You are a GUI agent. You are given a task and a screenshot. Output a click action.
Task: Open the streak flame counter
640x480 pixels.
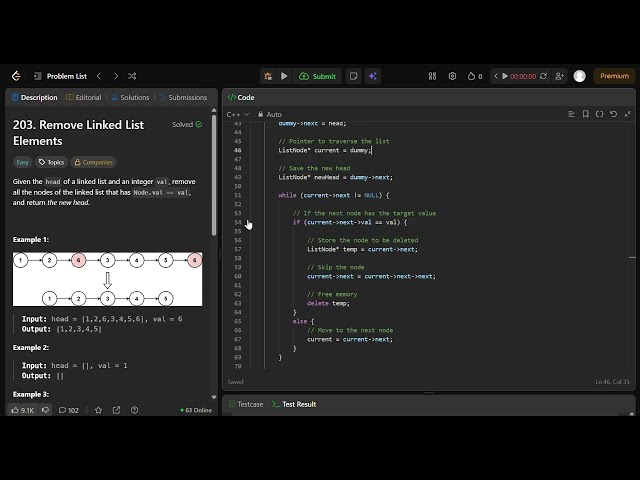tap(475, 76)
